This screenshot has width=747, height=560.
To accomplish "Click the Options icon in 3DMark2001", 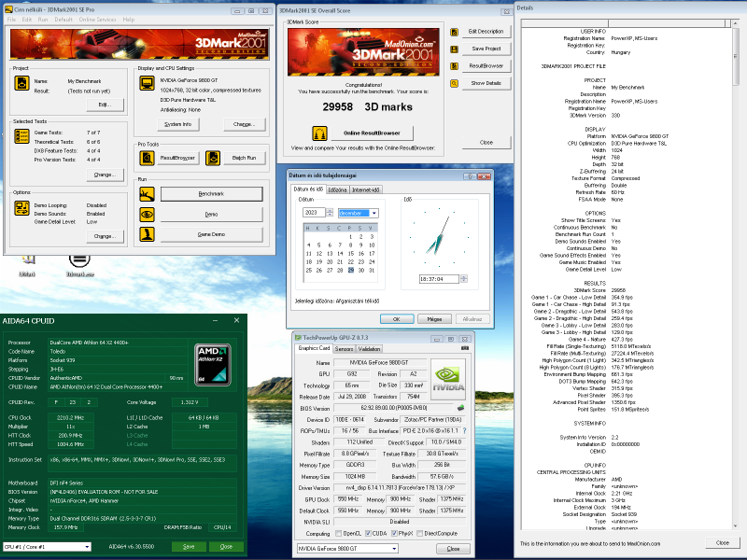I will [21, 208].
